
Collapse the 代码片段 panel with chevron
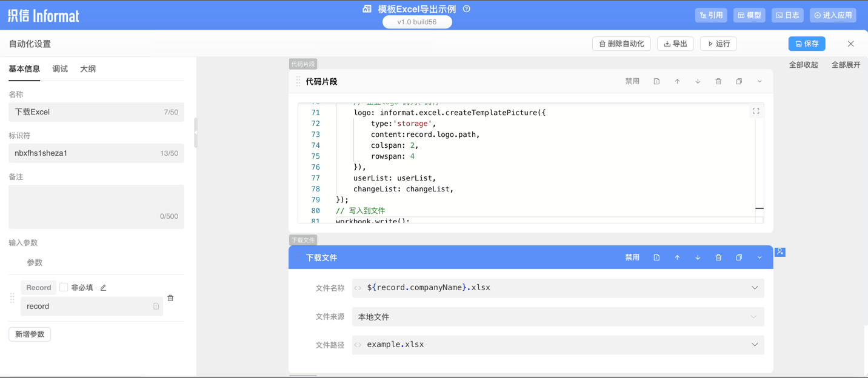pos(760,82)
